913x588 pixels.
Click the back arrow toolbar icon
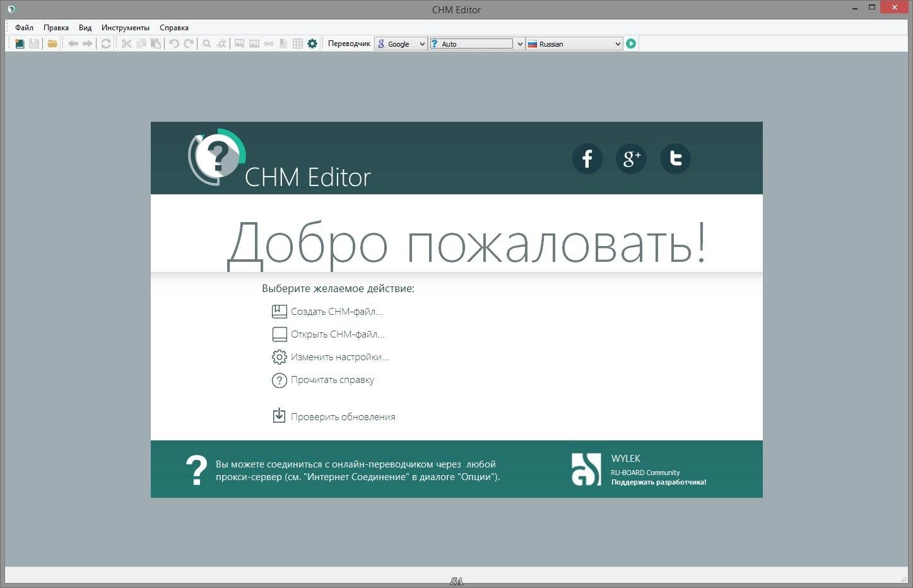point(73,44)
